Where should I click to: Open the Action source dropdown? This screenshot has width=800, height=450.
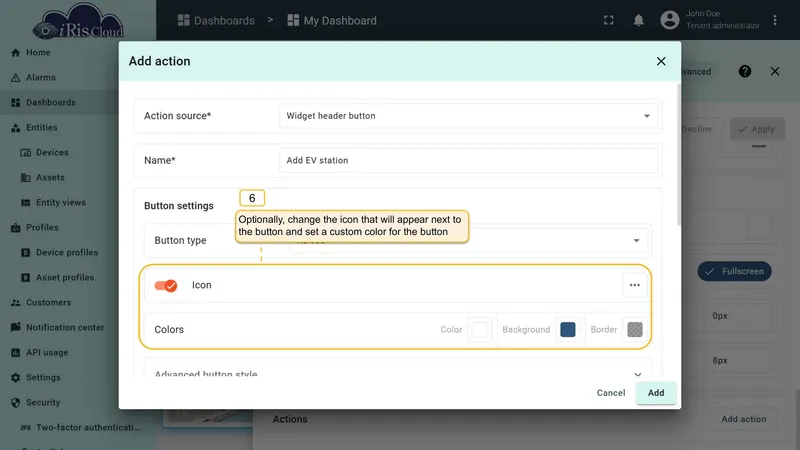click(468, 116)
